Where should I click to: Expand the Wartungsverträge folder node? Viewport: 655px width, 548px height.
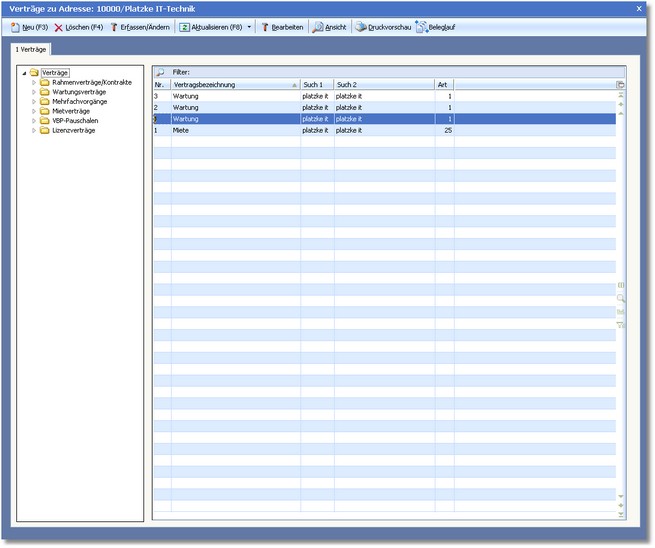point(34,92)
